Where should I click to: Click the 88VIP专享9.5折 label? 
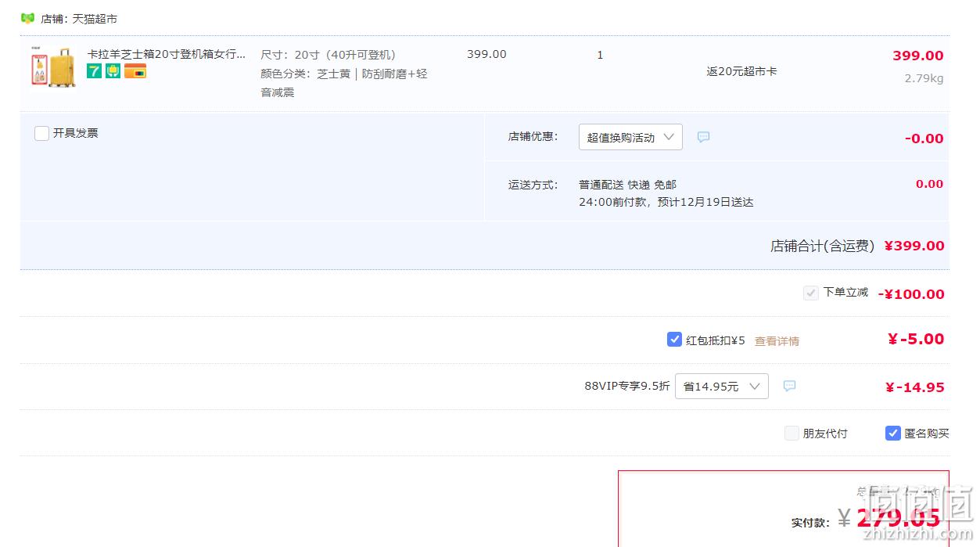coord(627,386)
